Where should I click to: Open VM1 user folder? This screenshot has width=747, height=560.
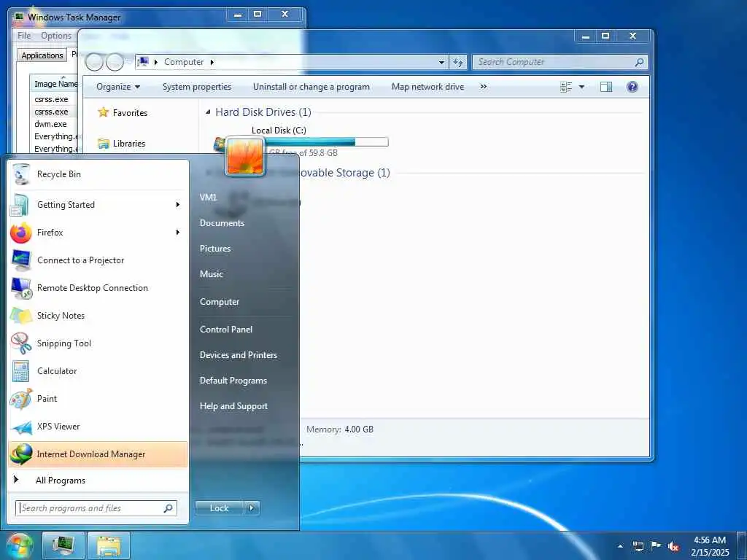pyautogui.click(x=208, y=197)
